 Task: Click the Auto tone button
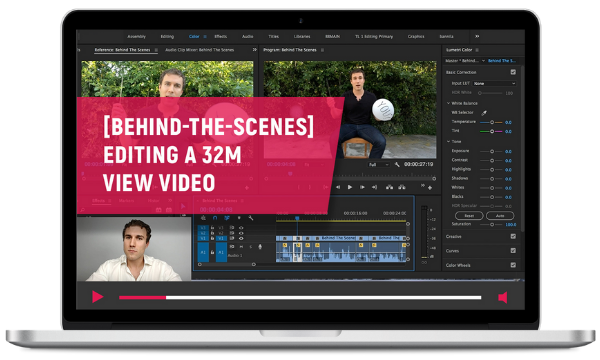tap(500, 216)
